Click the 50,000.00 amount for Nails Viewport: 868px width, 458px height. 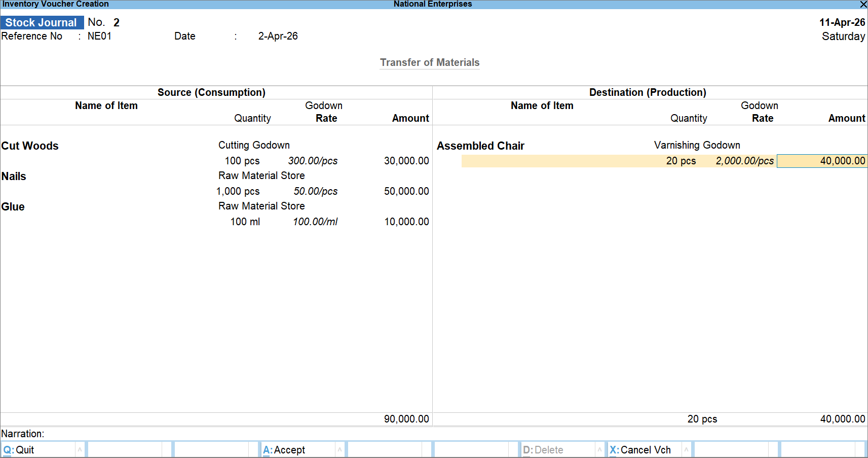click(x=406, y=191)
